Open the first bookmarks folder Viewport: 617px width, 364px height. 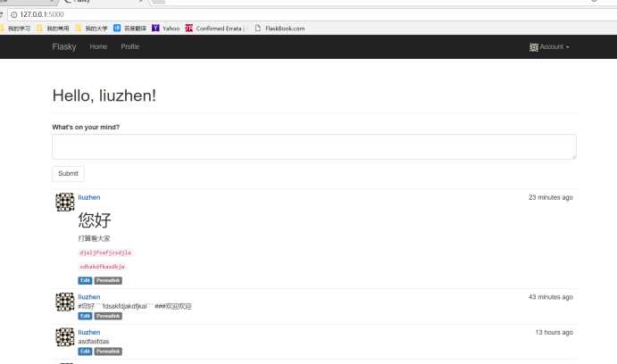(16, 29)
